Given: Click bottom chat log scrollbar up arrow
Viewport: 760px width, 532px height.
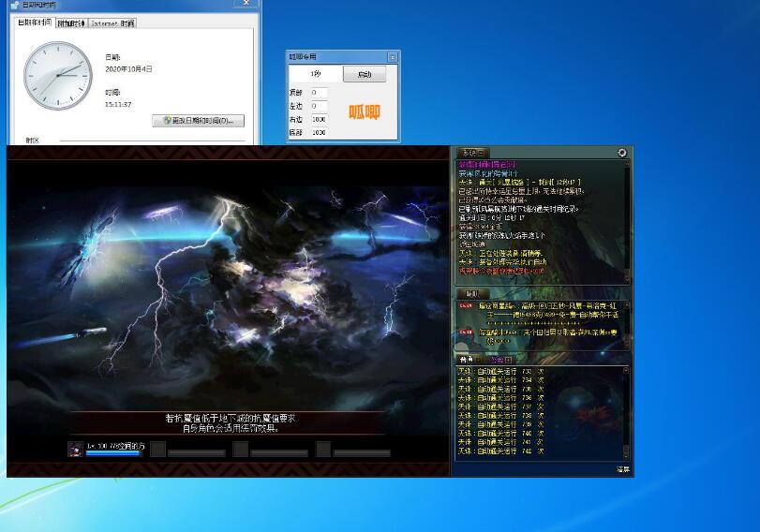Looking at the screenshot, I should point(626,370).
